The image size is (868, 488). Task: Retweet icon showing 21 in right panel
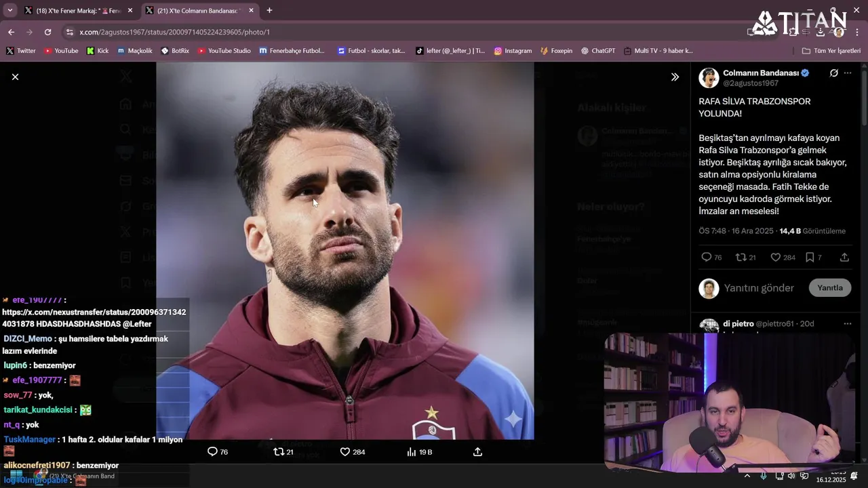(745, 258)
